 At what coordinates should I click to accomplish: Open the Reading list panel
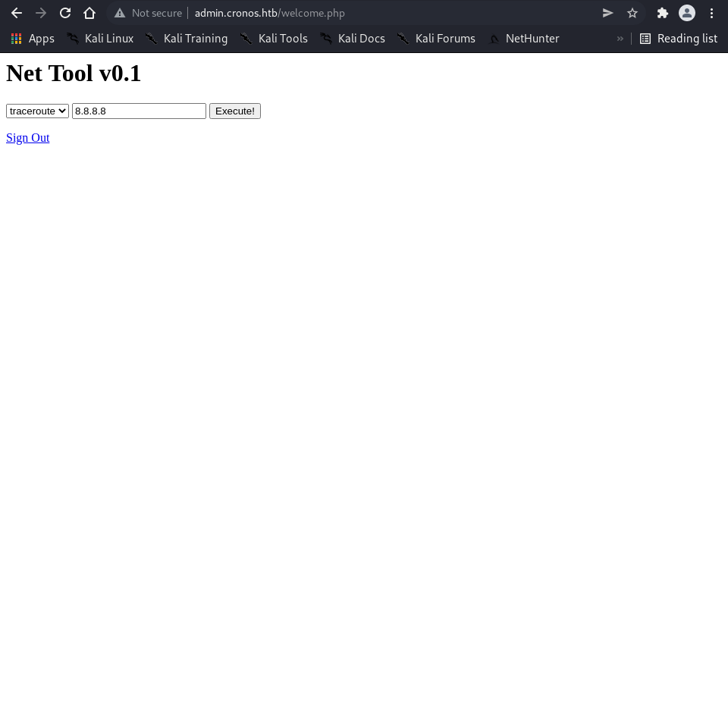click(x=679, y=39)
